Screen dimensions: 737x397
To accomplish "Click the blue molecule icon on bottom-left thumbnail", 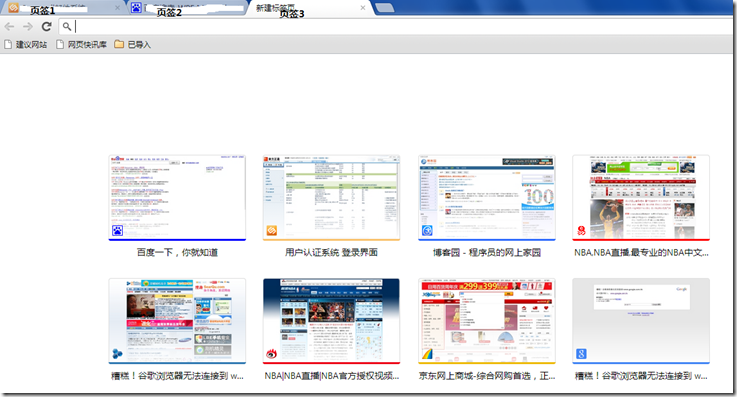I will 118,353.
